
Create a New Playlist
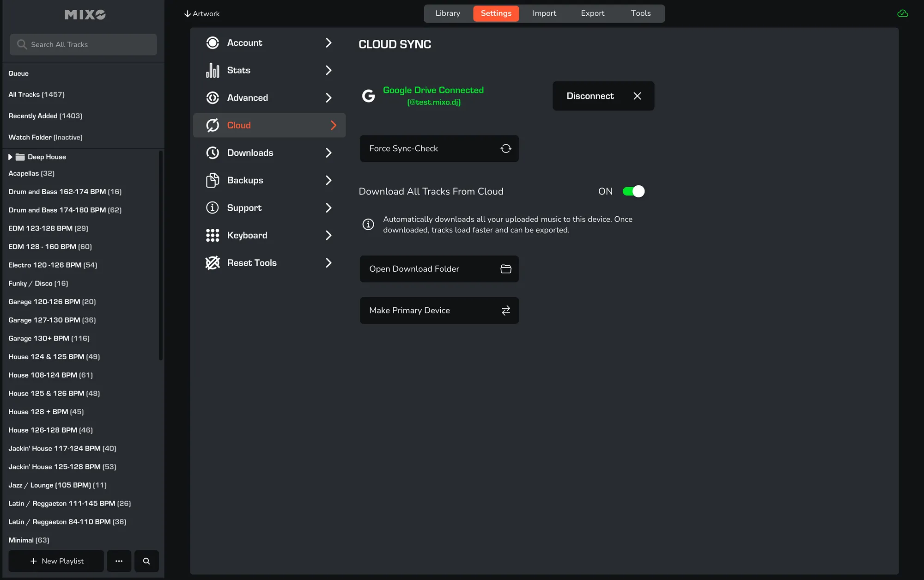56,561
